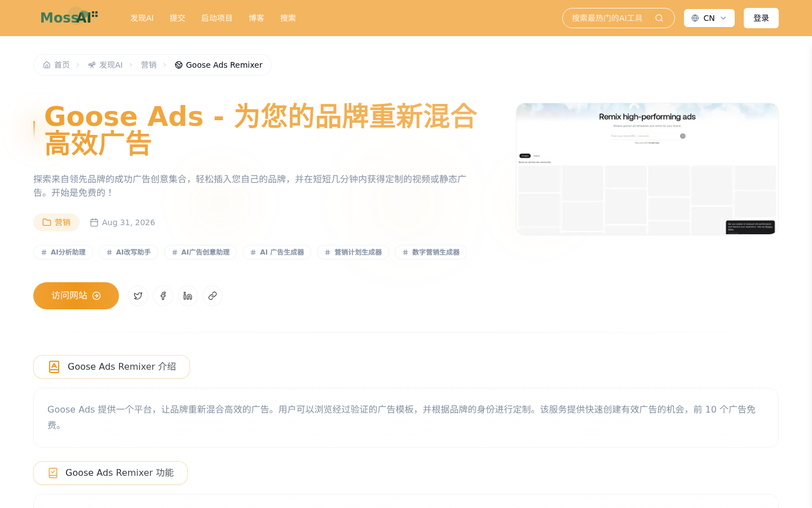Open the 搜索 nav item
The width and height of the screenshot is (812, 508).
pos(288,18)
